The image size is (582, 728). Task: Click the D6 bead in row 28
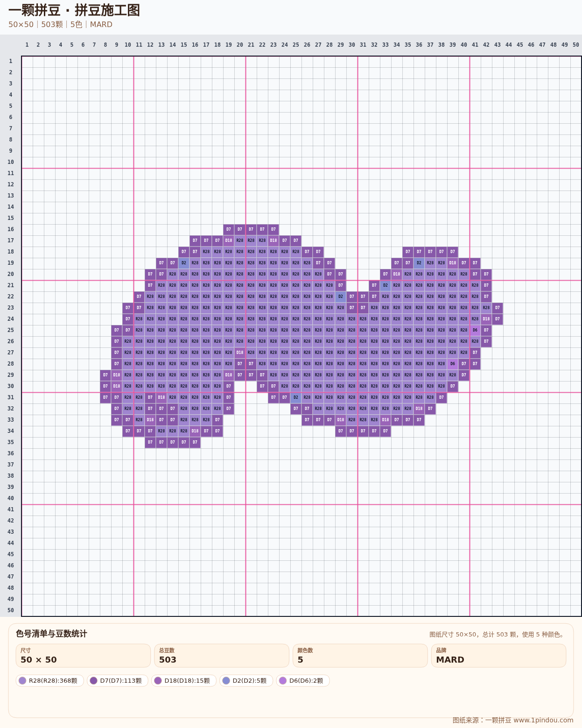[453, 364]
